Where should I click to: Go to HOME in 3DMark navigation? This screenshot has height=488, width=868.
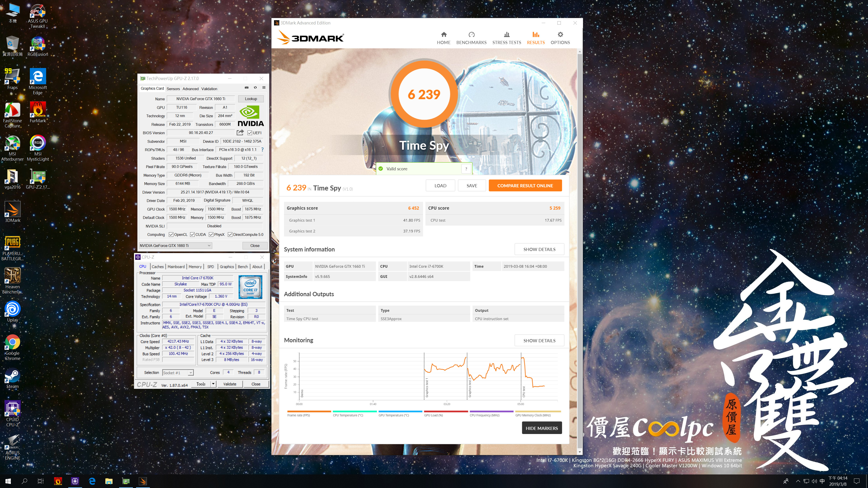(x=443, y=38)
